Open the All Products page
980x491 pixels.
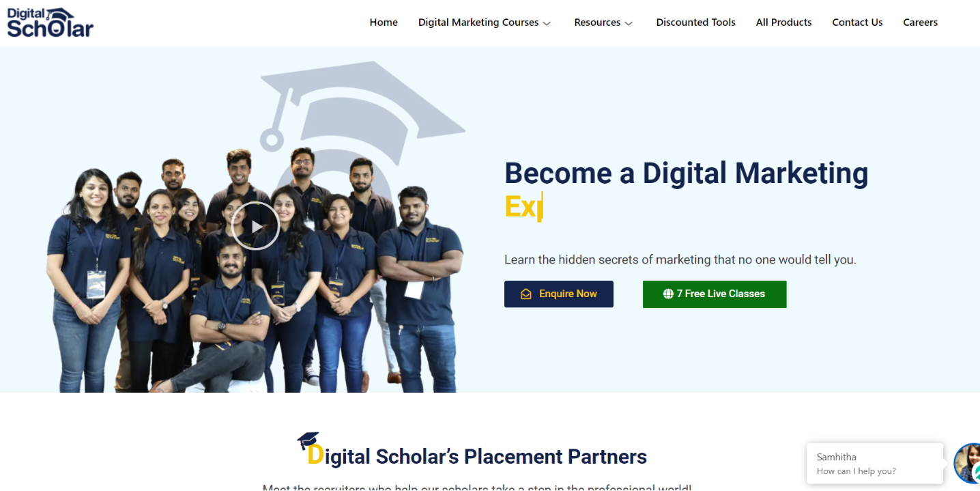click(x=783, y=23)
